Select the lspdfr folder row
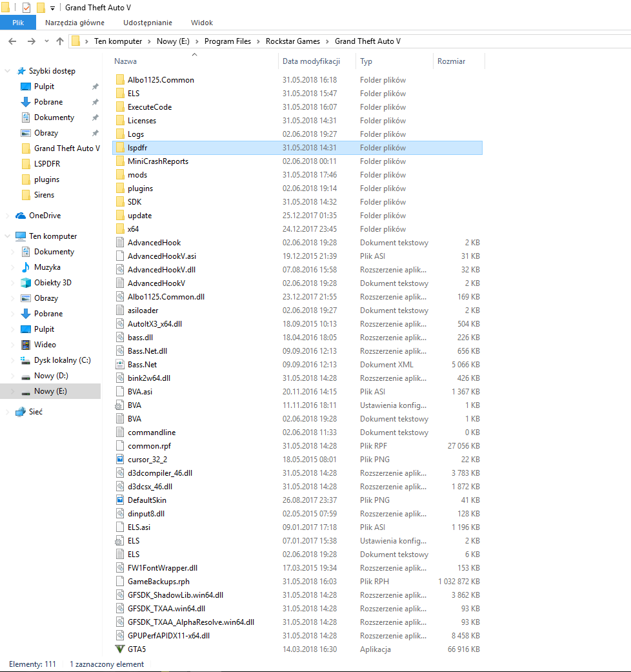Viewport: 631px width, 672px height. tap(297, 147)
